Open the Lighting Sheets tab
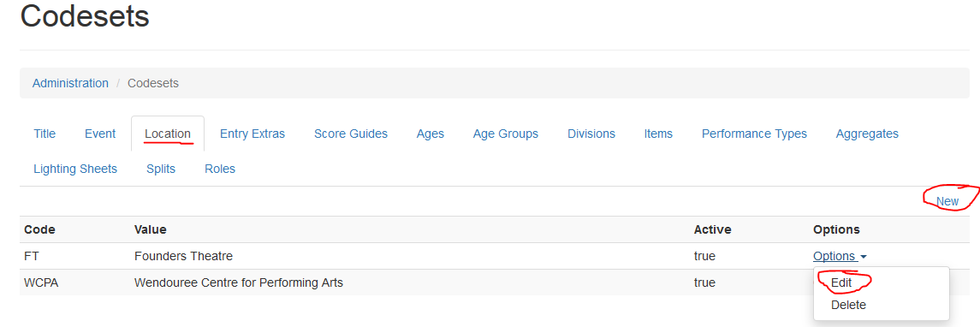 click(x=75, y=169)
